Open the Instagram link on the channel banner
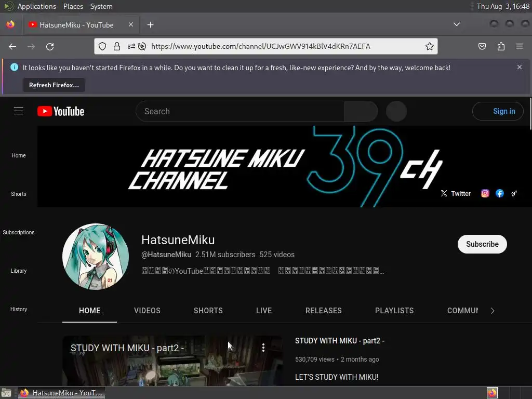Viewport: 532px width, 399px height. [485, 193]
